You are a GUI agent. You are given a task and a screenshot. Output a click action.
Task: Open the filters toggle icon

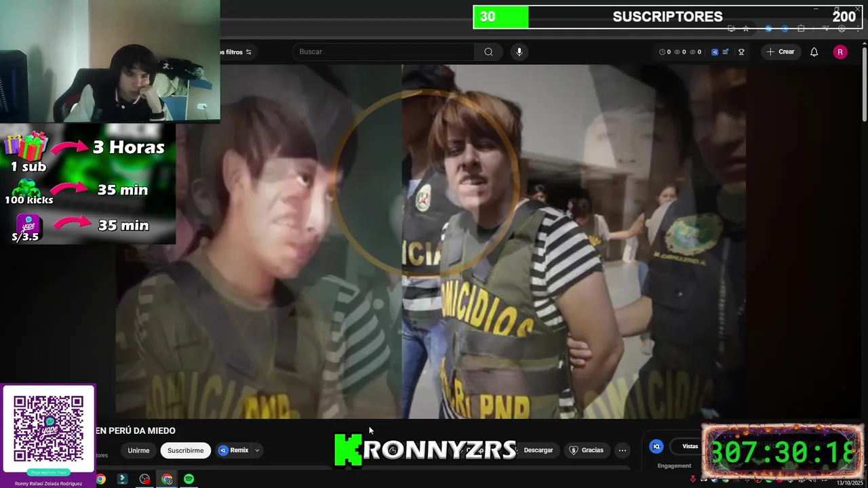(249, 52)
